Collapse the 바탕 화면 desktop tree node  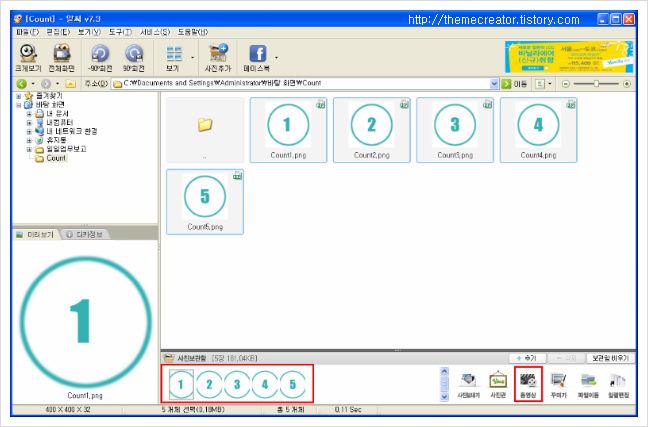(19, 105)
